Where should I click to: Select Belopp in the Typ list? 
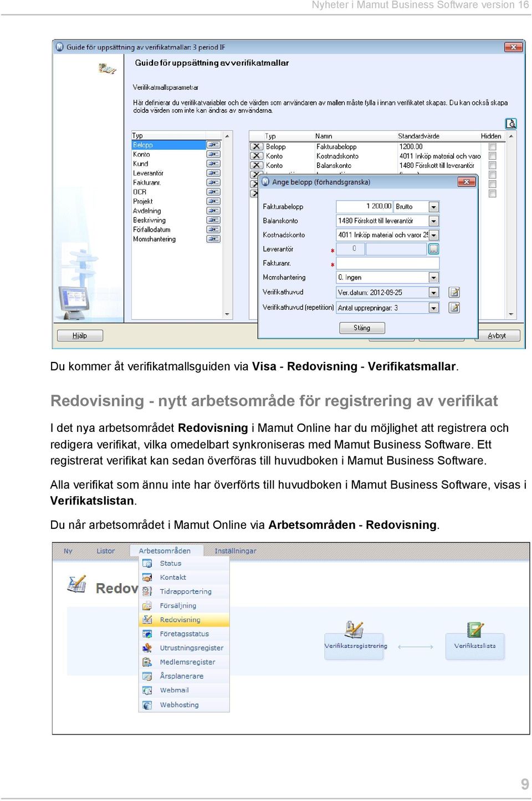click(x=169, y=145)
